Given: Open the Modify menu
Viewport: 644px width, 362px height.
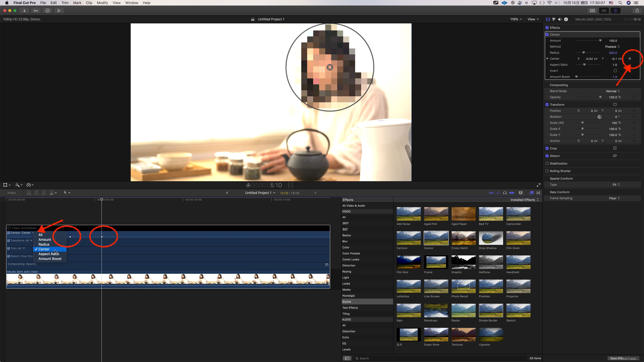Looking at the screenshot, I should [x=102, y=3].
